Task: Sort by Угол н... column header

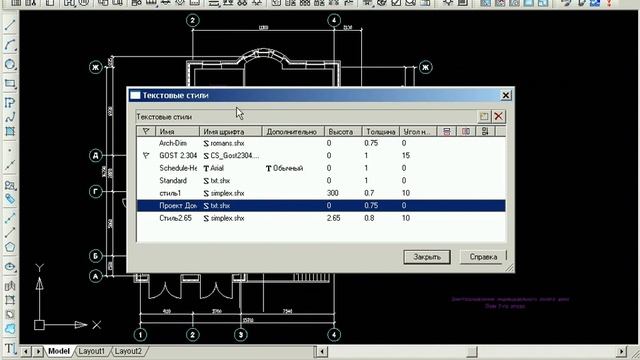Action: click(x=418, y=131)
